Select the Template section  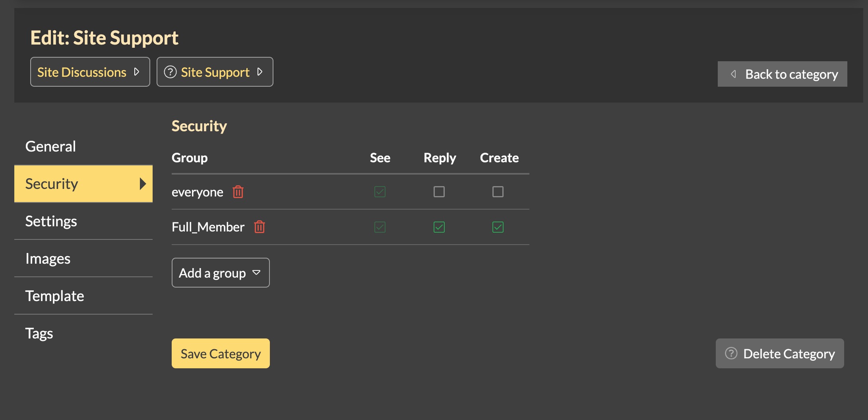(54, 296)
